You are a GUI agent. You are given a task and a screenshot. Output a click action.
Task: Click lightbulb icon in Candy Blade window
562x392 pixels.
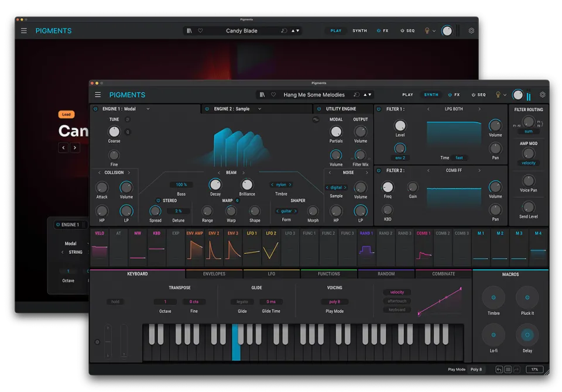[x=427, y=31]
